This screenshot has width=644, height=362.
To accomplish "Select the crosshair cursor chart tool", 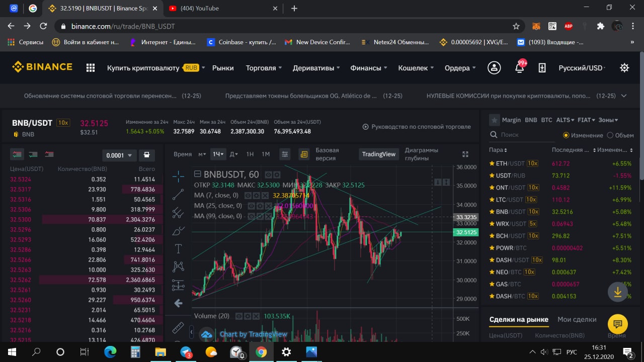I will click(178, 175).
